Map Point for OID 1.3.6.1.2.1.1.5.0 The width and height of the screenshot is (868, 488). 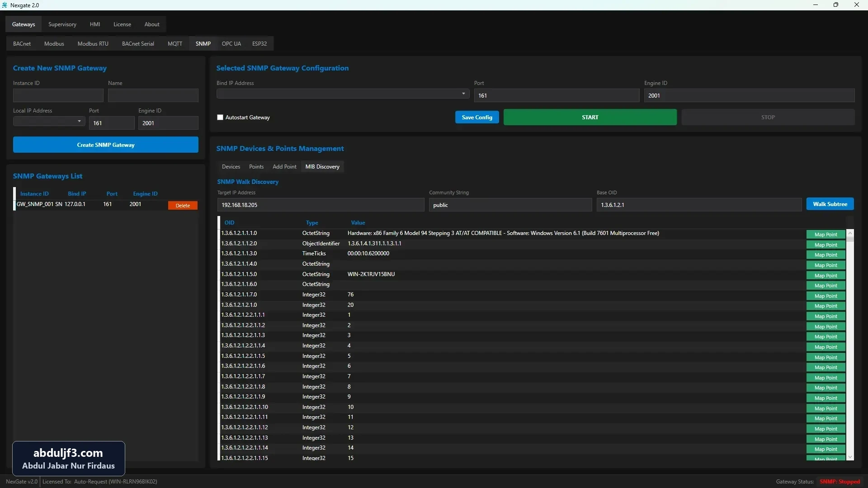point(826,276)
